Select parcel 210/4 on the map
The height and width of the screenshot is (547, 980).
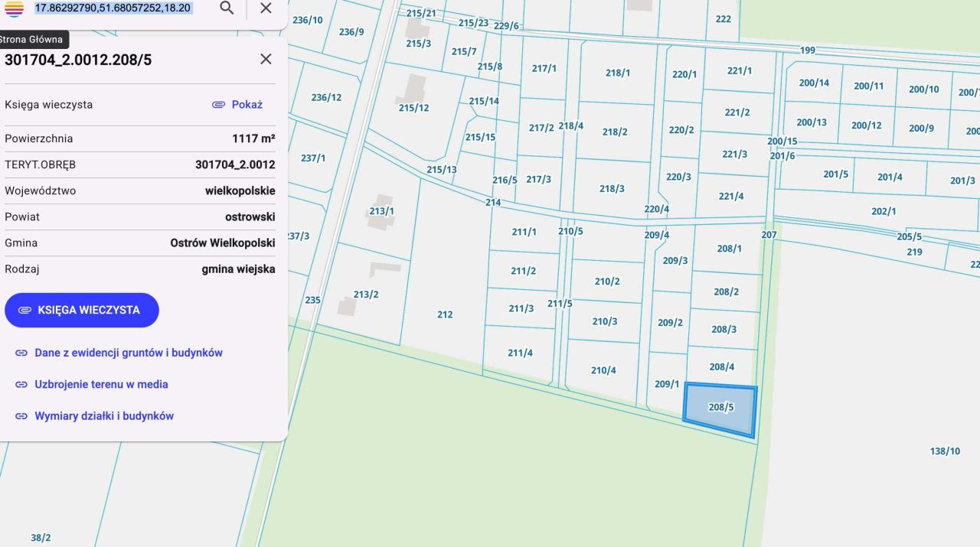603,370
